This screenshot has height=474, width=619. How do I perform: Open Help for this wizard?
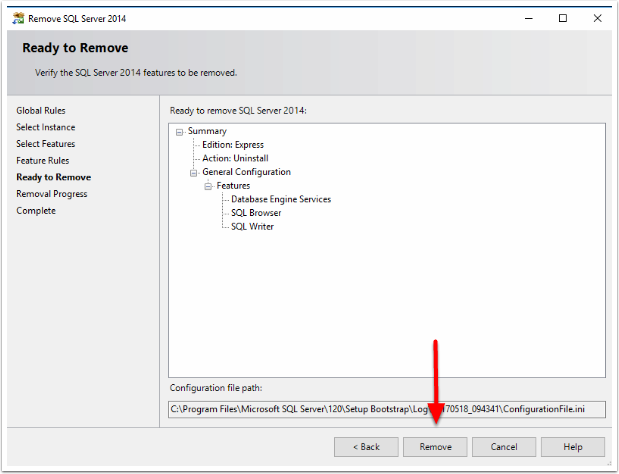coord(572,447)
